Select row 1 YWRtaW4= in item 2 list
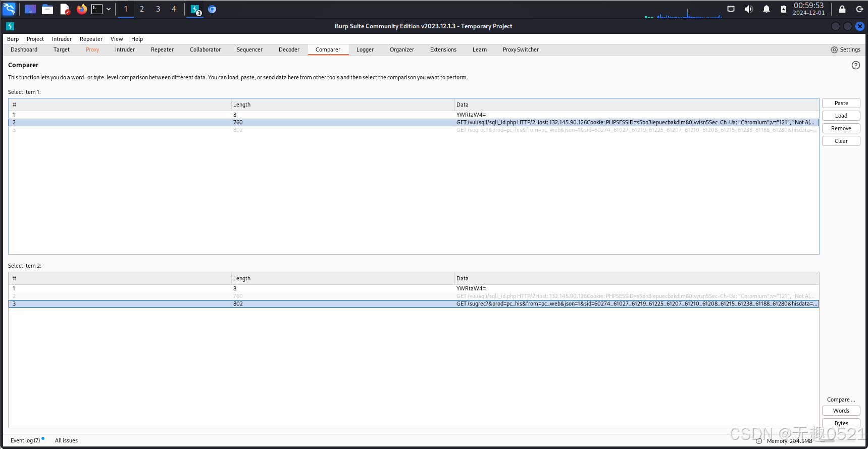This screenshot has width=868, height=449. pos(414,288)
